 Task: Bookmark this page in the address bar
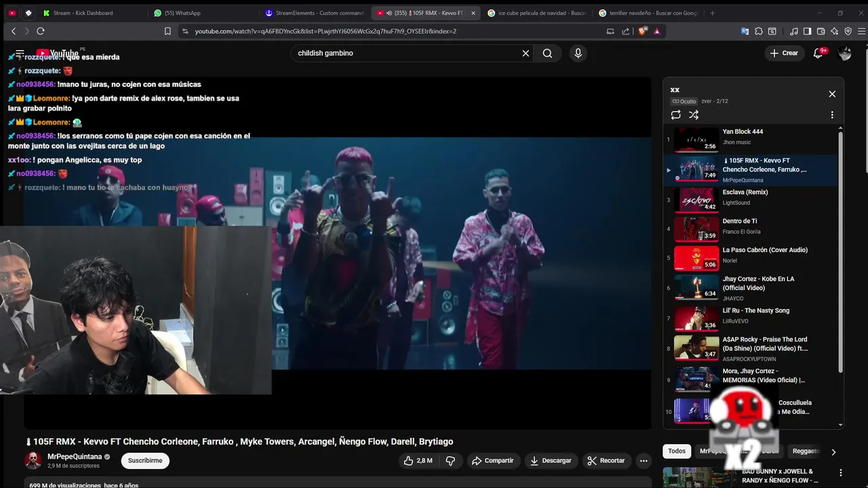(167, 31)
